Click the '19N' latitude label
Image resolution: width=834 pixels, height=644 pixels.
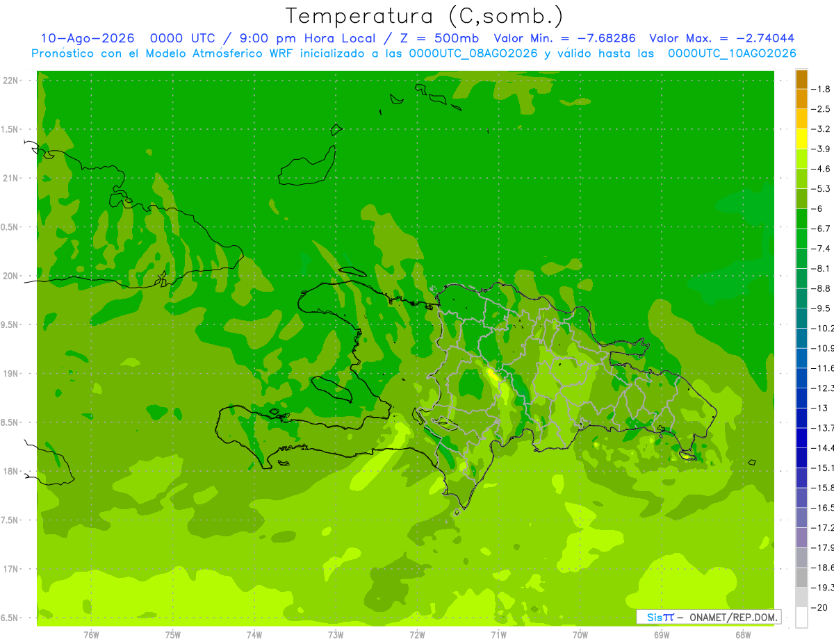pos(10,374)
